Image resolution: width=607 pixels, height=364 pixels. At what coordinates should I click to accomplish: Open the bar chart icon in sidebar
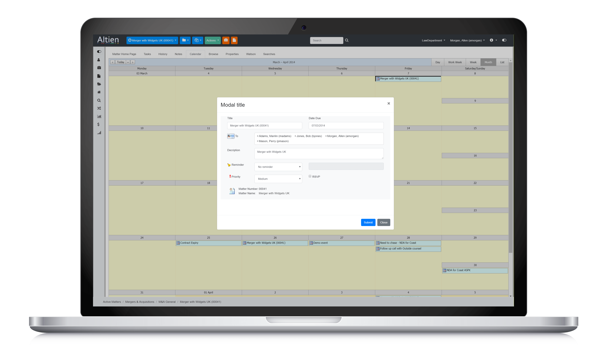coord(99,116)
